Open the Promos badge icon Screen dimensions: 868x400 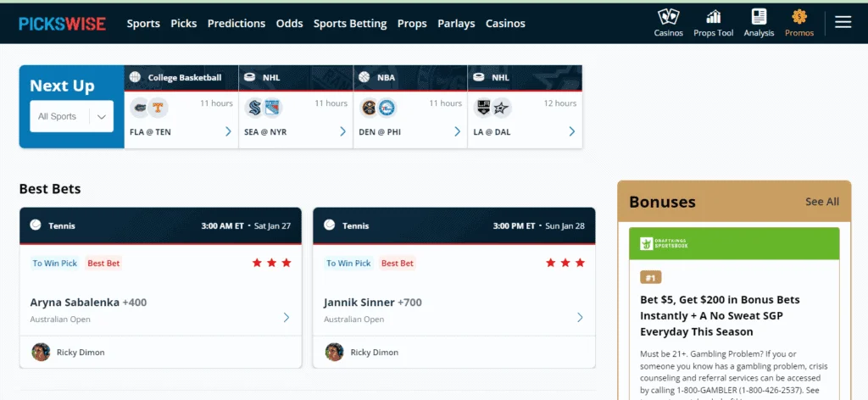coord(799,18)
